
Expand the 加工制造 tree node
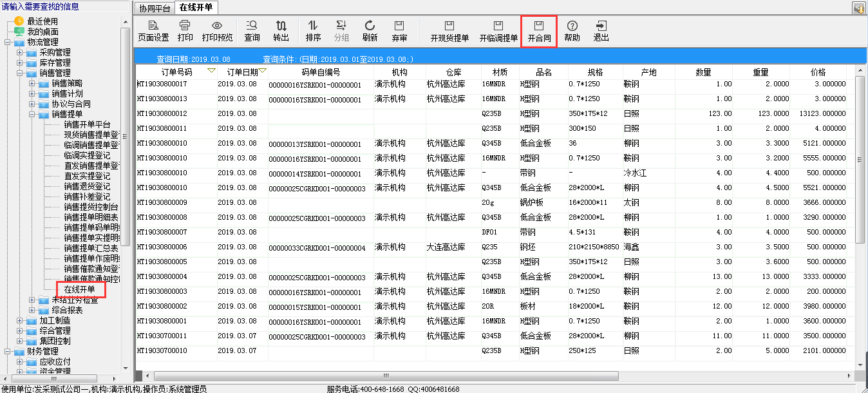coord(20,320)
